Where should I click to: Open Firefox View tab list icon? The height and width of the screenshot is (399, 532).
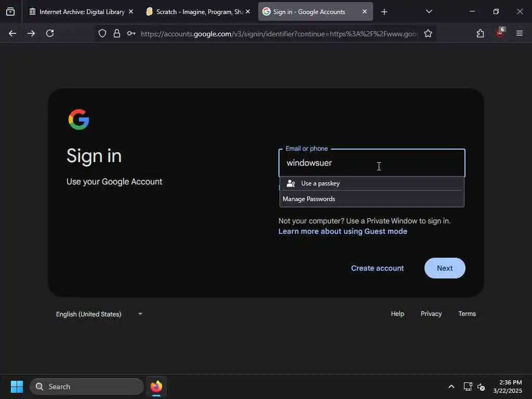point(10,11)
